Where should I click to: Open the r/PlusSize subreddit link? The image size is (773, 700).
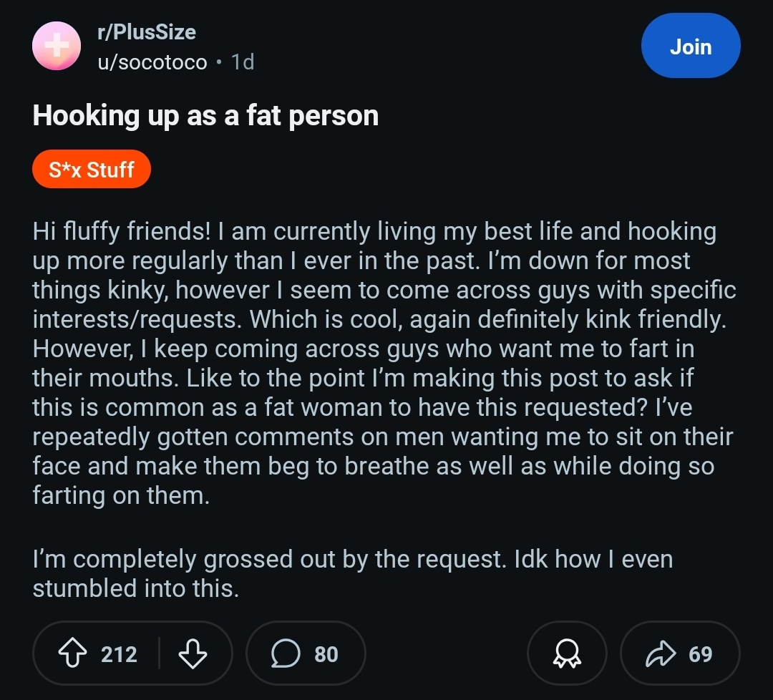coord(147,32)
